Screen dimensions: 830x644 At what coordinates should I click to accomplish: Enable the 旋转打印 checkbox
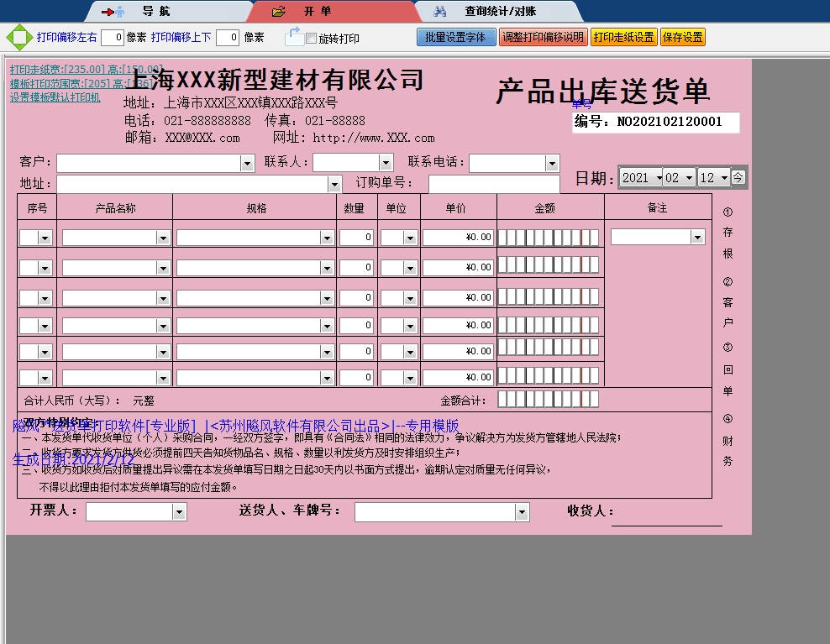(x=312, y=39)
